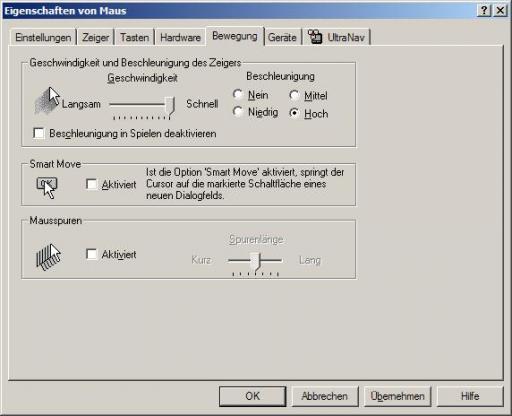Click the Mausspuren trail cursor icon

click(48, 257)
